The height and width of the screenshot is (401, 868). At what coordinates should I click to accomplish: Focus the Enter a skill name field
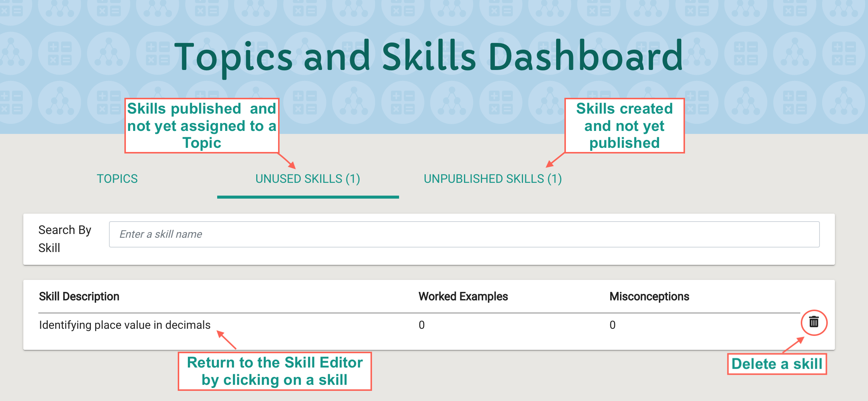(464, 234)
